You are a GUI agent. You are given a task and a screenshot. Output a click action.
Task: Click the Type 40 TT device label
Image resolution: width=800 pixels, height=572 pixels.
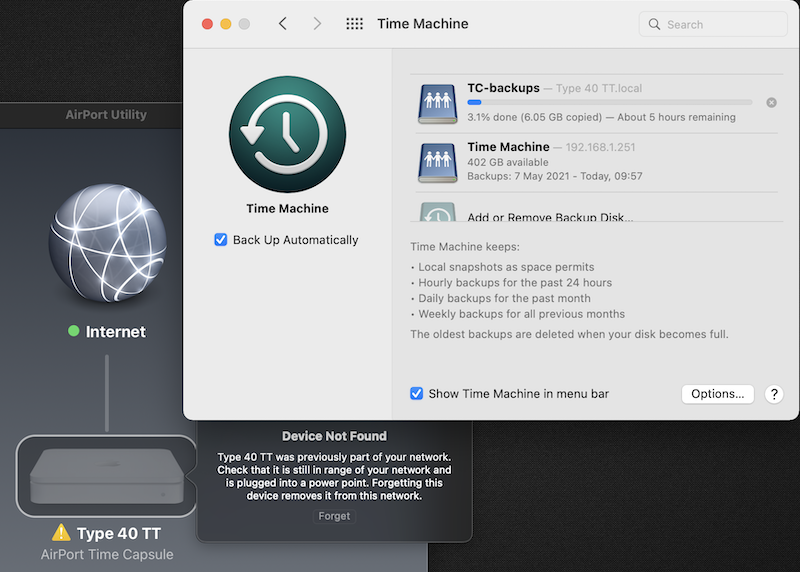(x=118, y=533)
